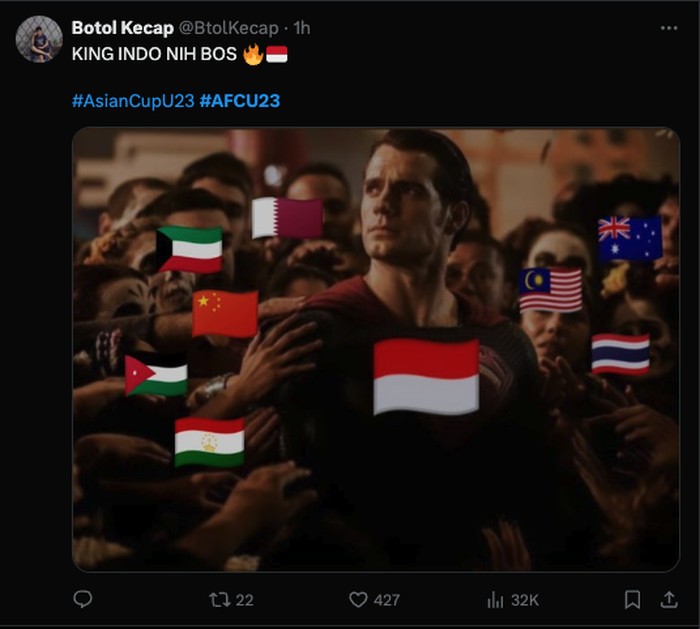Click the Qatar flag in the image

(x=288, y=217)
